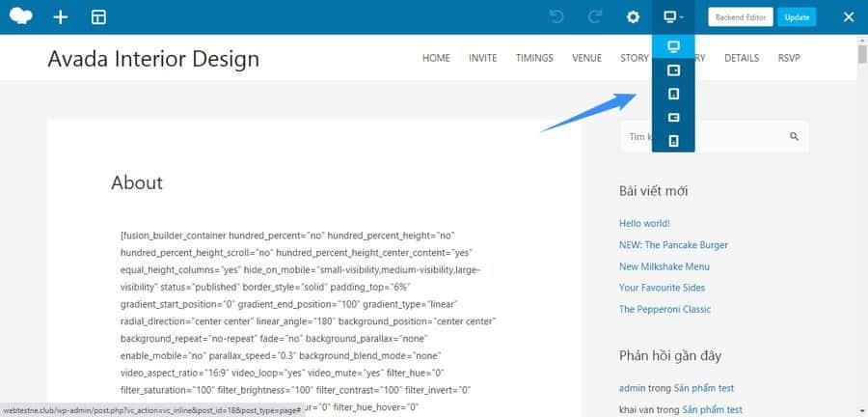Screen dimensions: 868x417
Task: Close the frontend editor
Action: pyautogui.click(x=849, y=17)
